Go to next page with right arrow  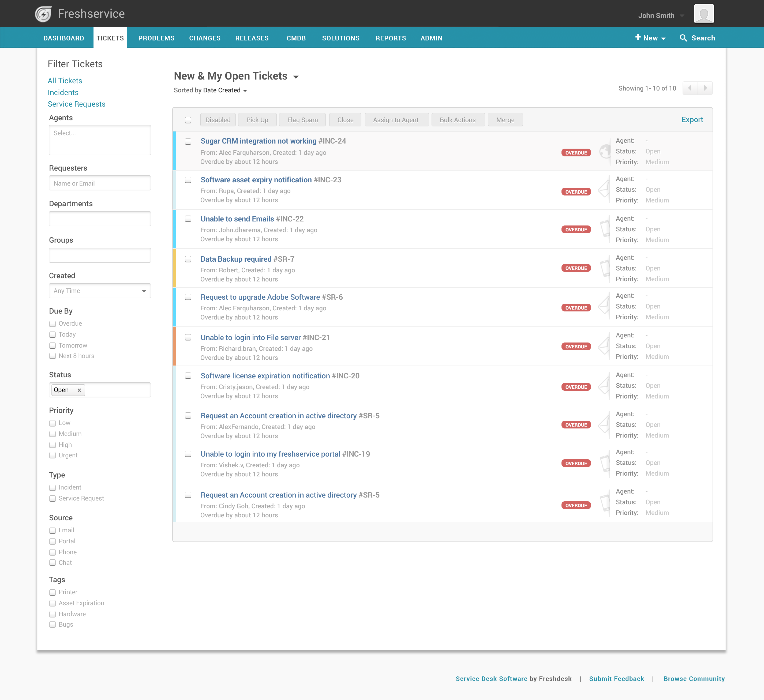(705, 88)
